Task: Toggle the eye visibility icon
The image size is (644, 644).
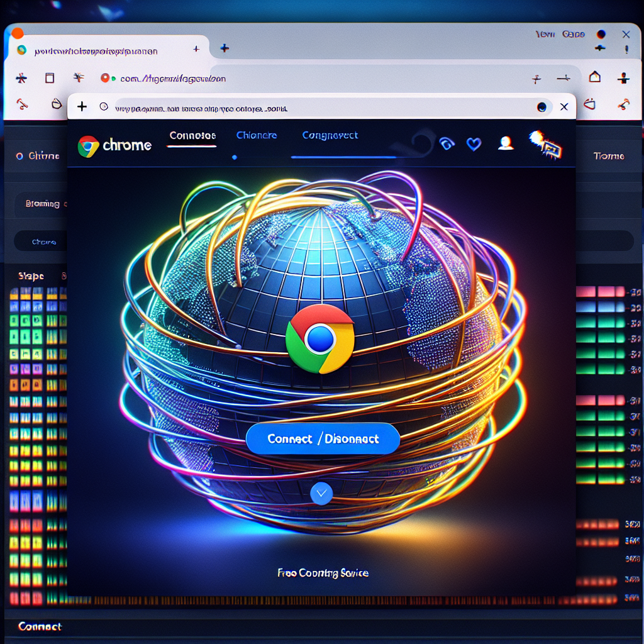Action: 447,144
